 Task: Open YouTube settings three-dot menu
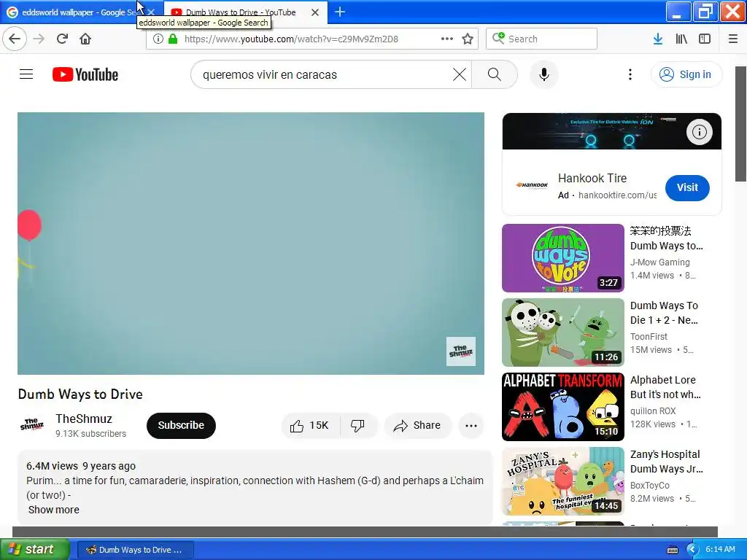tap(630, 74)
